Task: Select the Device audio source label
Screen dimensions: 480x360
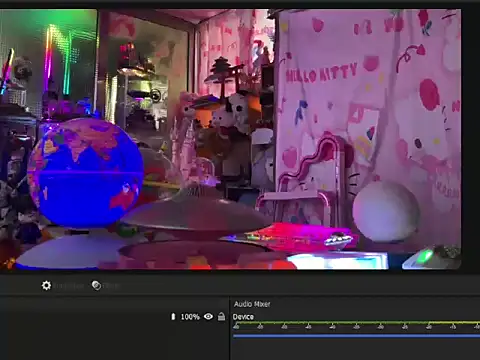Action: 243,317
